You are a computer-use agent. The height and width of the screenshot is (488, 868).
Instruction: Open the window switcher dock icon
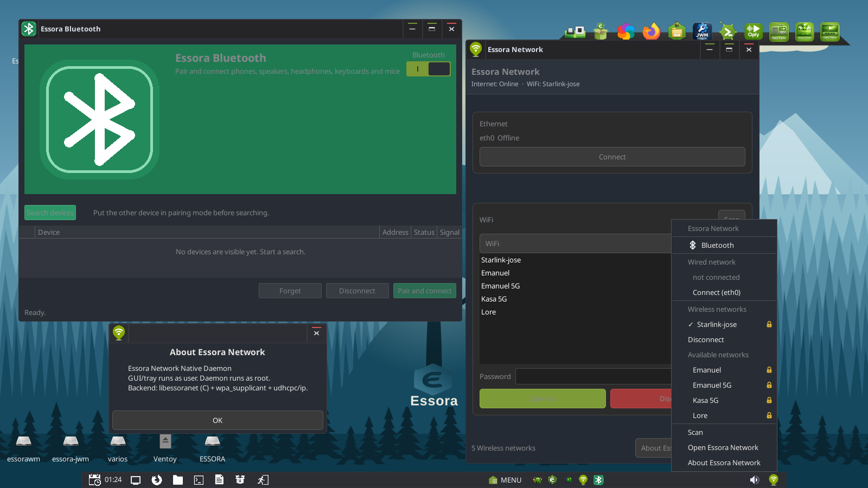coord(575,32)
